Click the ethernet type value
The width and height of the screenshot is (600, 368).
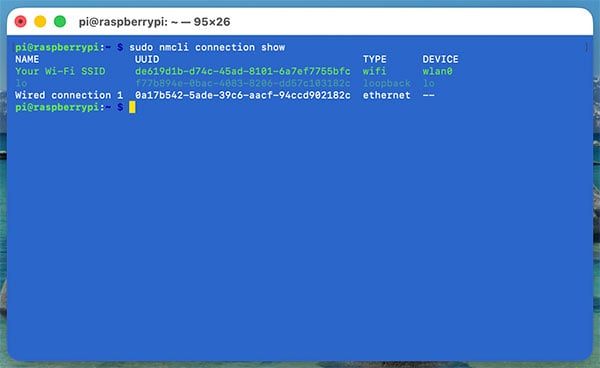pos(386,95)
